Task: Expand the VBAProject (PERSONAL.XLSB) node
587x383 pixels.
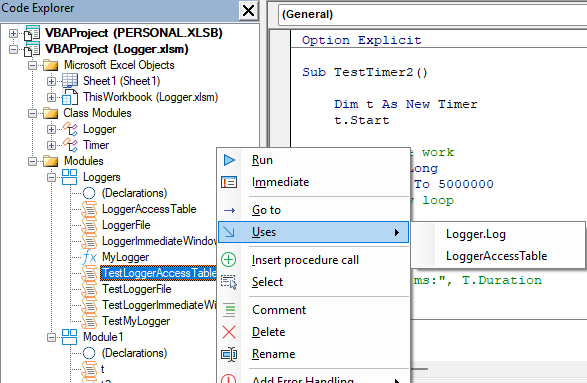Action: point(13,33)
